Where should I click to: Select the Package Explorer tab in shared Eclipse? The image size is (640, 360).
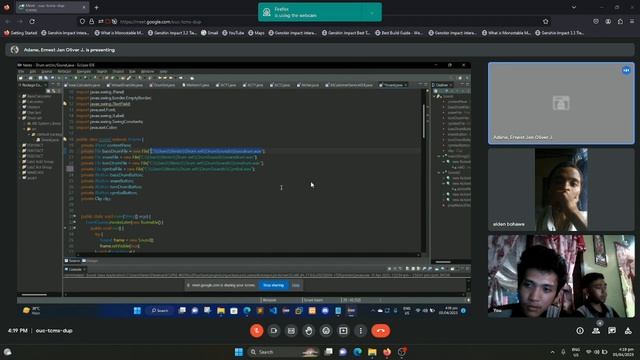[x=31, y=85]
